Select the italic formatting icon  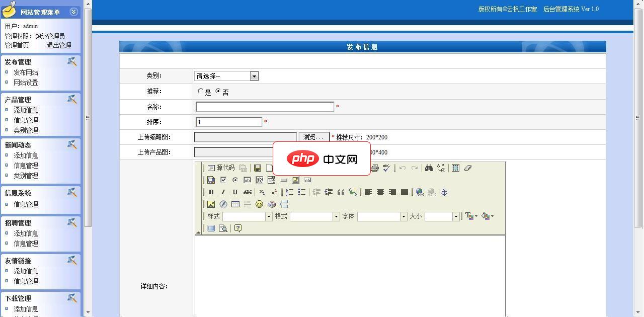pyautogui.click(x=223, y=192)
